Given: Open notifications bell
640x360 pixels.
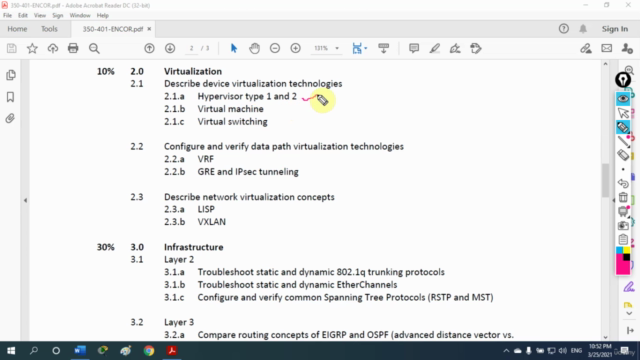Looking at the screenshot, I should (x=583, y=29).
